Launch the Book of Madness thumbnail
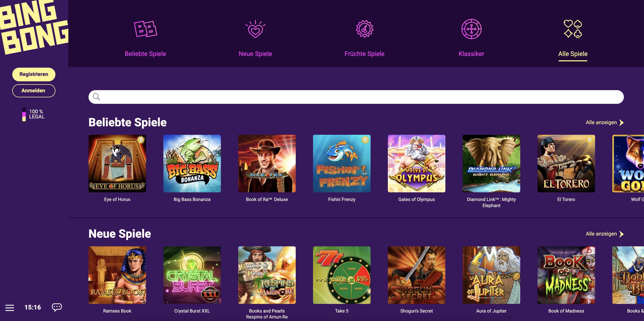Screen dimensions: 644x321 coord(566,275)
